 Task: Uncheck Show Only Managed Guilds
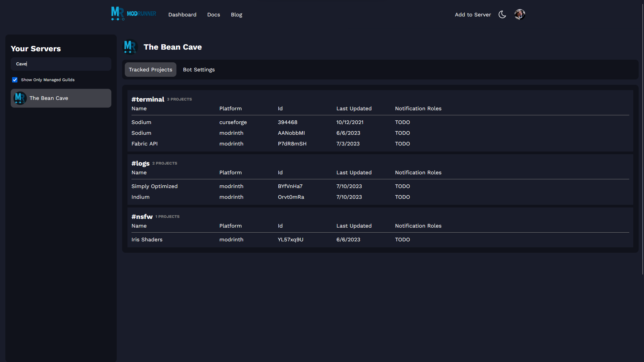click(x=15, y=80)
